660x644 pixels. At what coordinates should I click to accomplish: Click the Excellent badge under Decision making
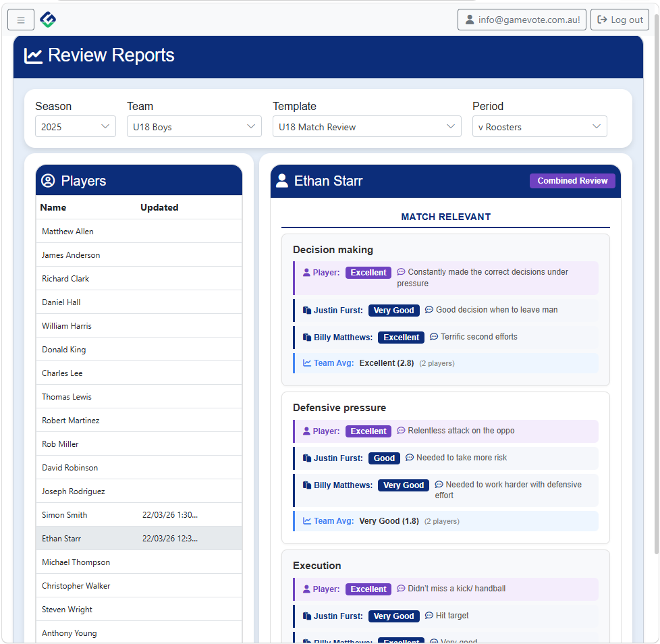pos(368,272)
